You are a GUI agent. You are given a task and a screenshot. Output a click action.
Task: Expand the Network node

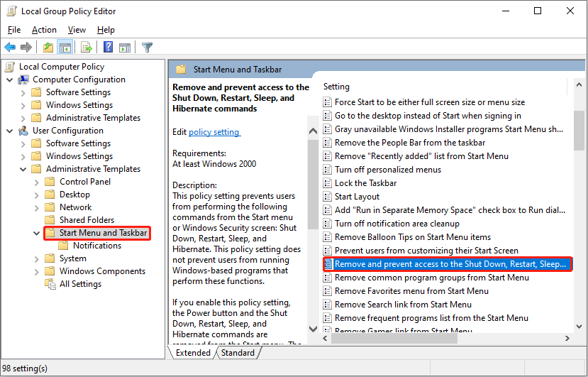(x=37, y=207)
